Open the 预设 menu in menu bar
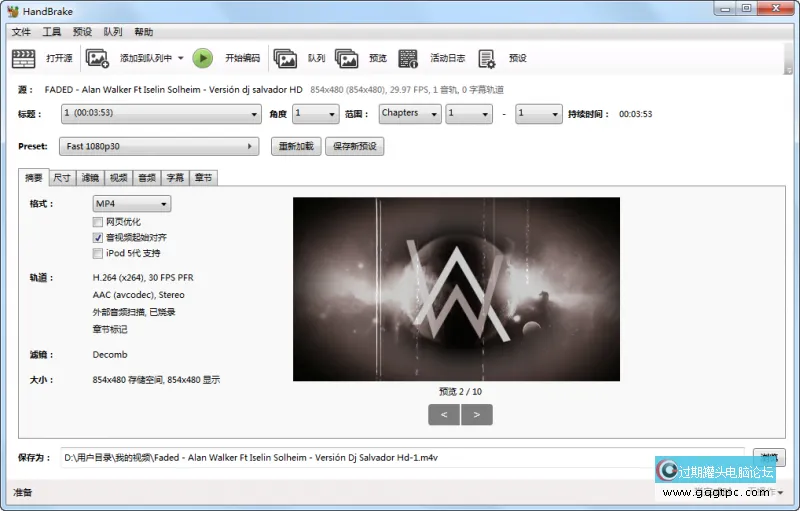800x511 pixels. [82, 32]
